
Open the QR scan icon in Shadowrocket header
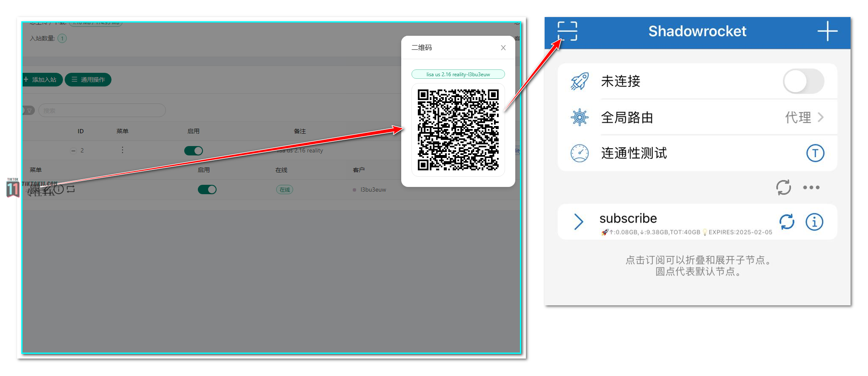click(x=567, y=31)
